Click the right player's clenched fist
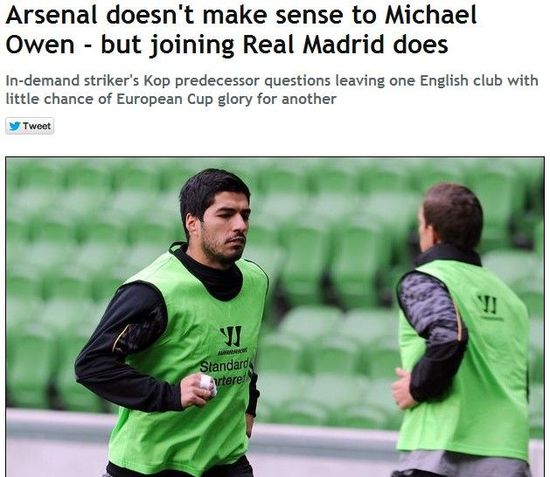This screenshot has height=477, width=550. pos(402,387)
